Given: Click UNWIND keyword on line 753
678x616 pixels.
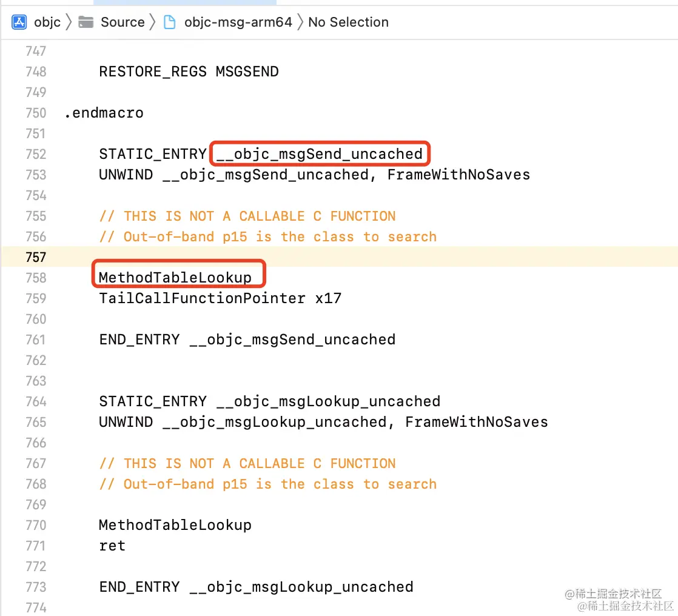Looking at the screenshot, I should coord(126,175).
